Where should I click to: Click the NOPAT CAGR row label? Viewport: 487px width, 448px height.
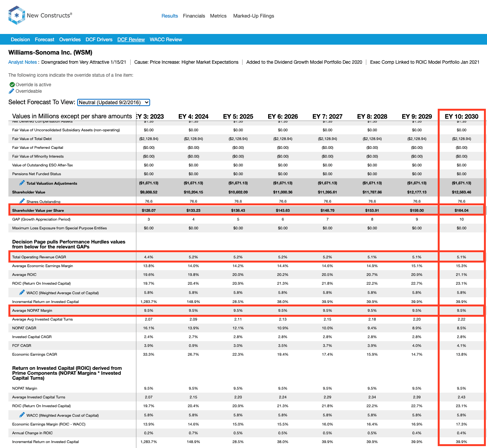click(x=24, y=328)
